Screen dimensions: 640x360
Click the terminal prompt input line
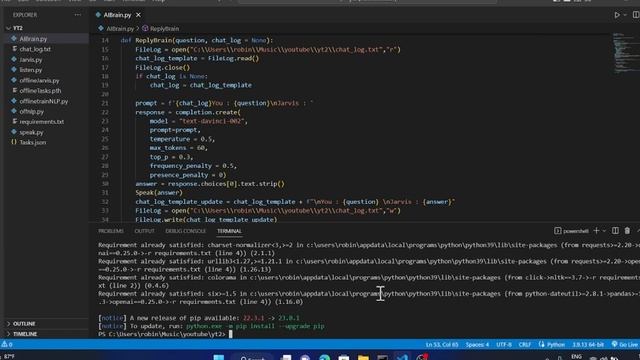[x=165, y=334]
